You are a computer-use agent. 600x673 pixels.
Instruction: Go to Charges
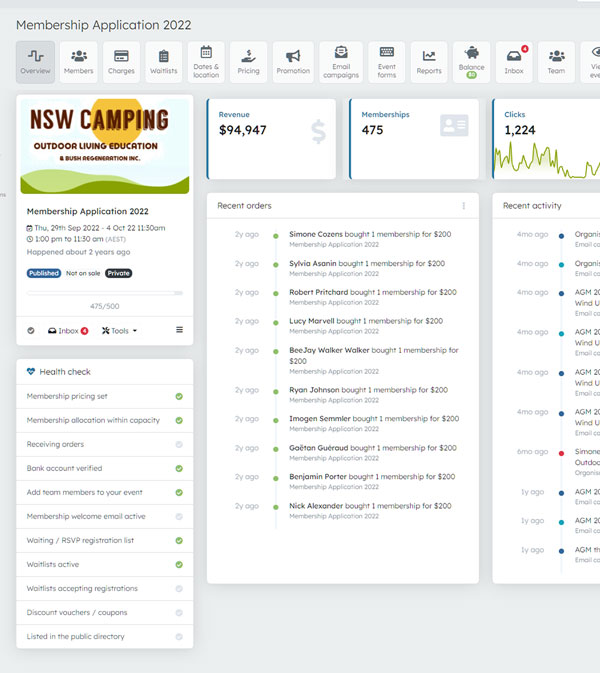[121, 62]
